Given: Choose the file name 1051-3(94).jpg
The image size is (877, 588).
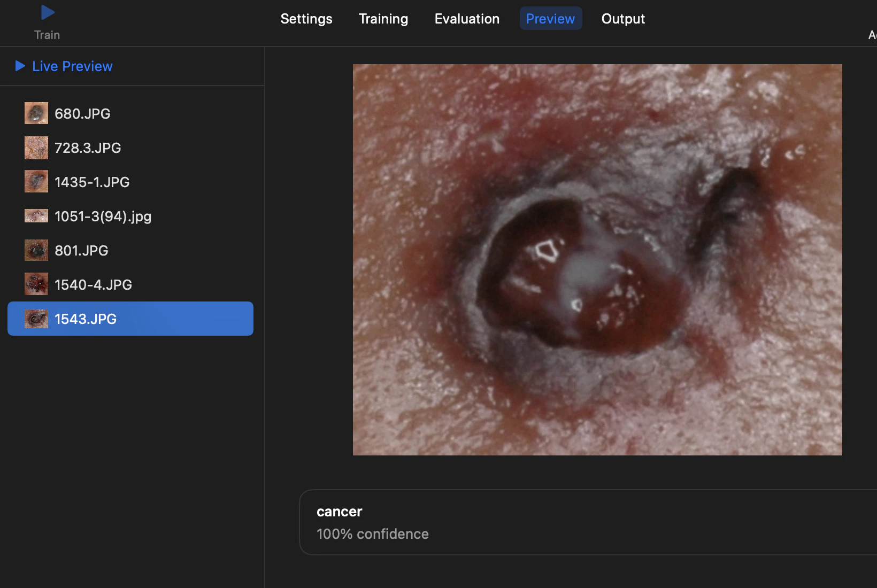Looking at the screenshot, I should tap(103, 216).
